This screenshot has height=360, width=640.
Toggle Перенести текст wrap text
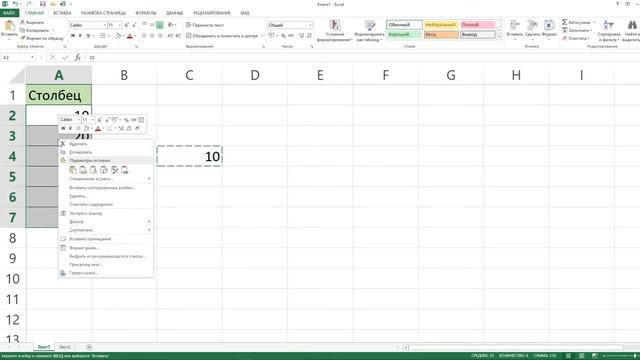pyautogui.click(x=204, y=25)
